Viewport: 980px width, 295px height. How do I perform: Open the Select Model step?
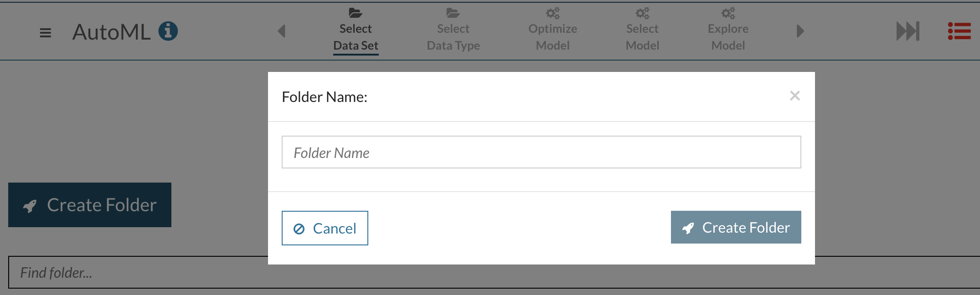(642, 37)
